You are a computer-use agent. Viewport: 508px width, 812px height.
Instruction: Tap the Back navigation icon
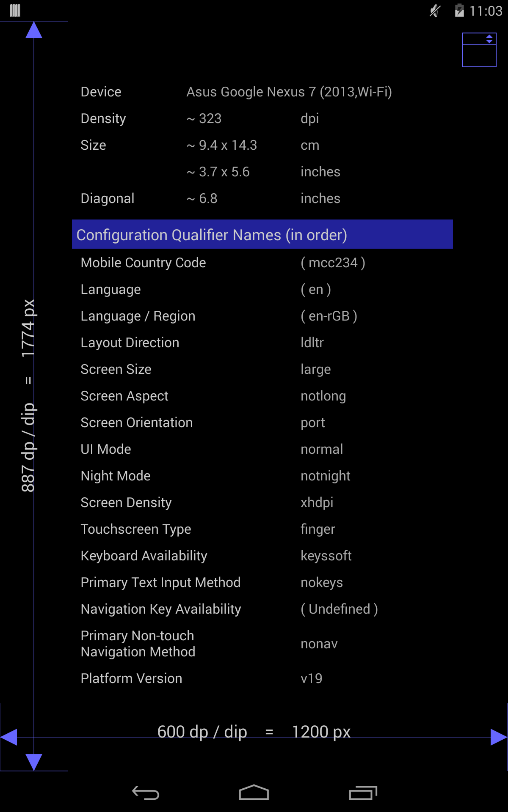point(146,793)
